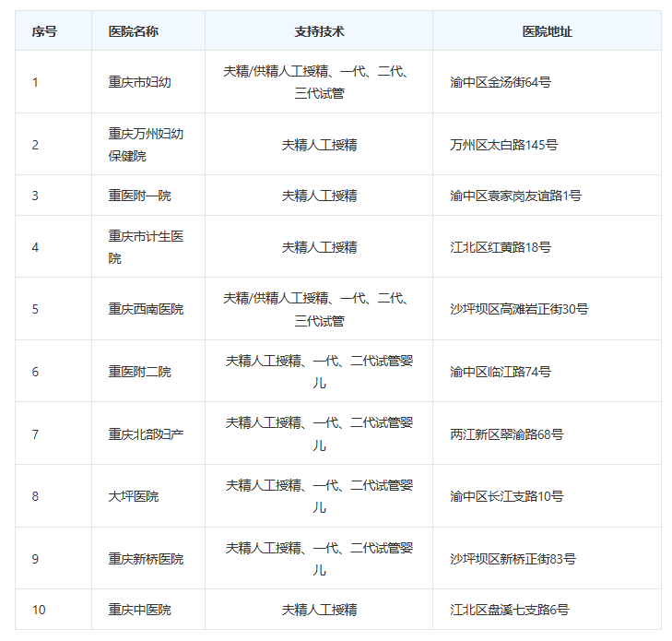Select 夫精人工授精 in 重庆万州妇幼保健院 row
This screenshot has height=641, width=672.
click(319, 145)
